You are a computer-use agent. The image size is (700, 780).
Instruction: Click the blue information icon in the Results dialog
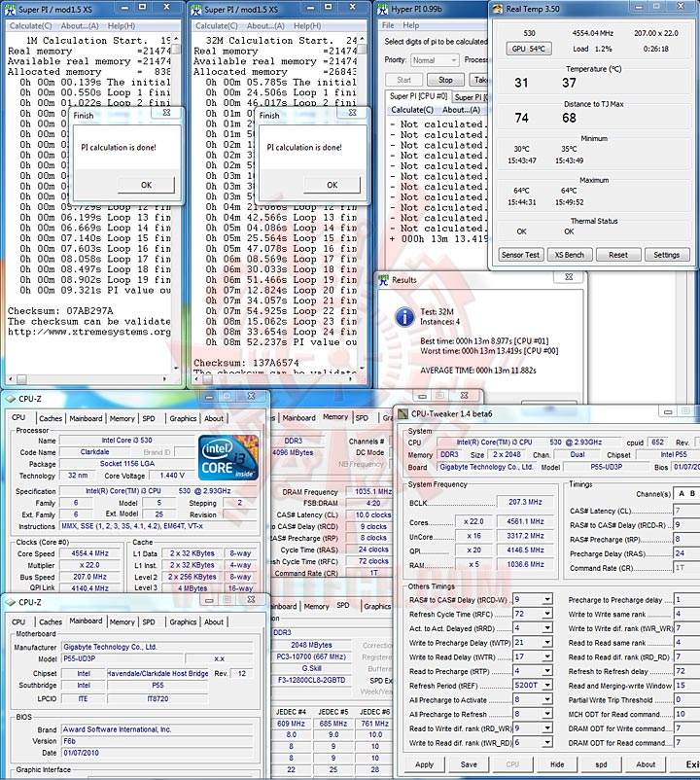404,316
